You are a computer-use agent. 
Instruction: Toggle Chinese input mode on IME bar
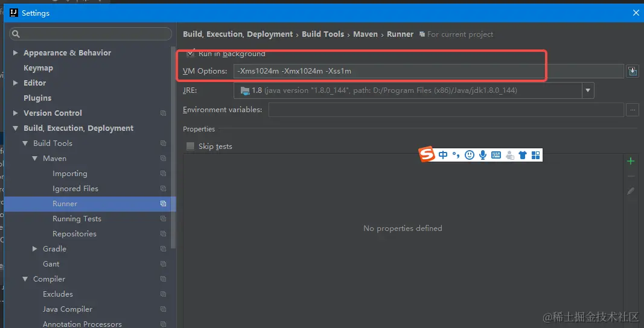443,155
